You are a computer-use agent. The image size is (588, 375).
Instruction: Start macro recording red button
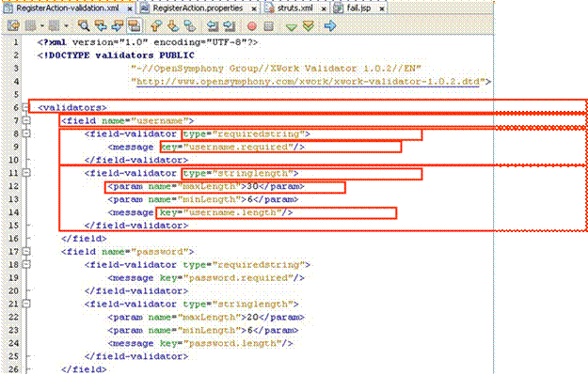coord(252,26)
